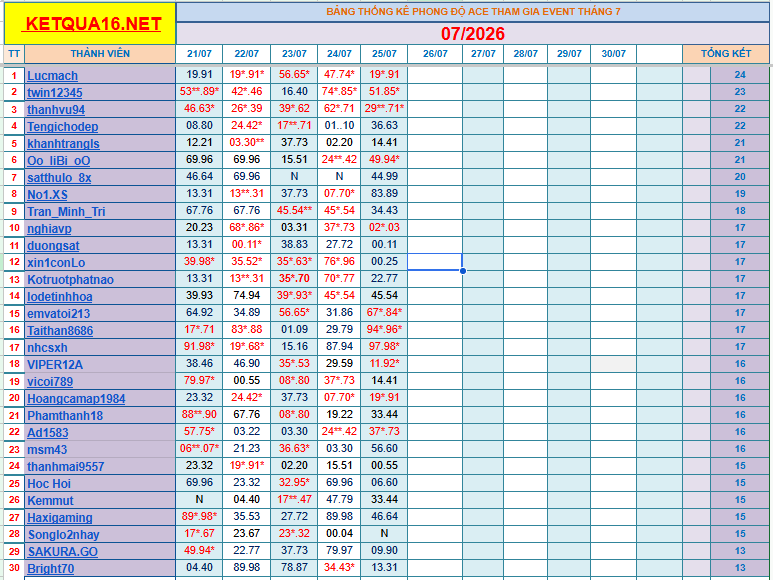Screen dimensions: 773x580
Task: Open member link satthulo_8x
Action: click(59, 178)
